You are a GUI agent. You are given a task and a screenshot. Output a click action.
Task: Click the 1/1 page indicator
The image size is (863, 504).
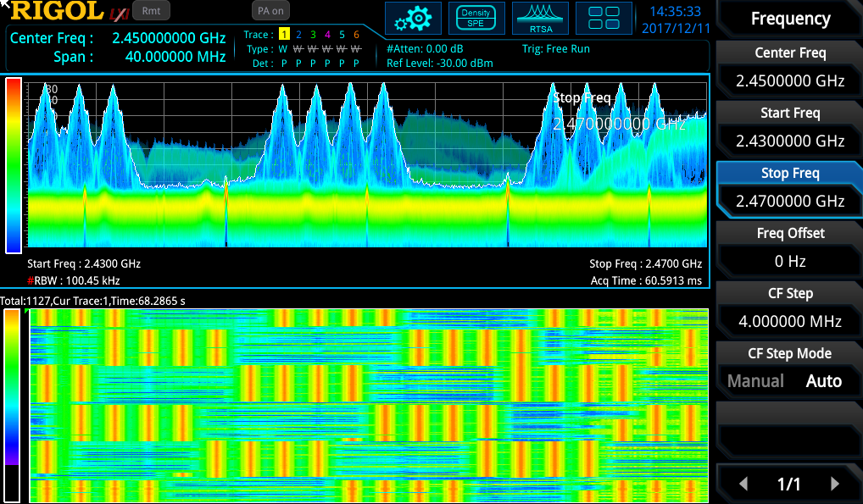788,485
